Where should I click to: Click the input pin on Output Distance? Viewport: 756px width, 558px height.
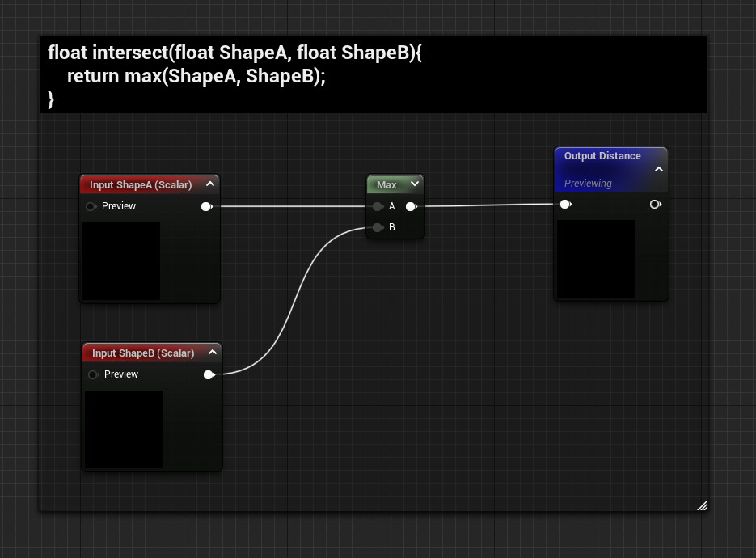pos(564,204)
